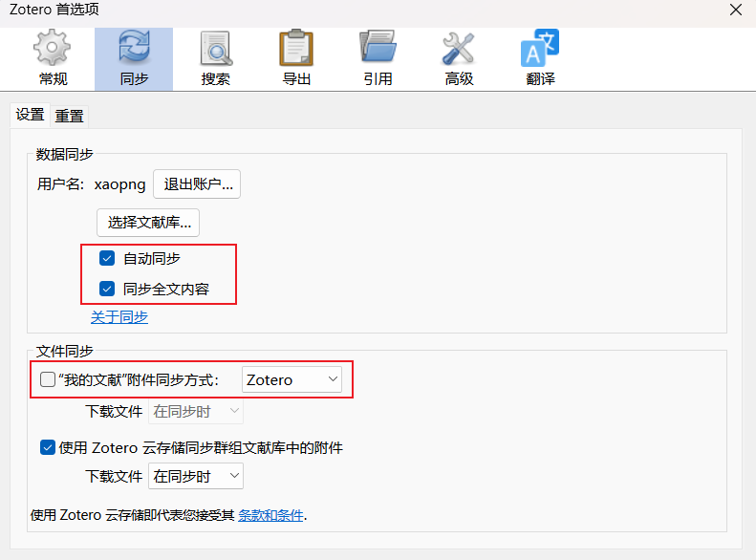Open the 导出 (Export) clipboard pane
756x560 pixels.
296,59
